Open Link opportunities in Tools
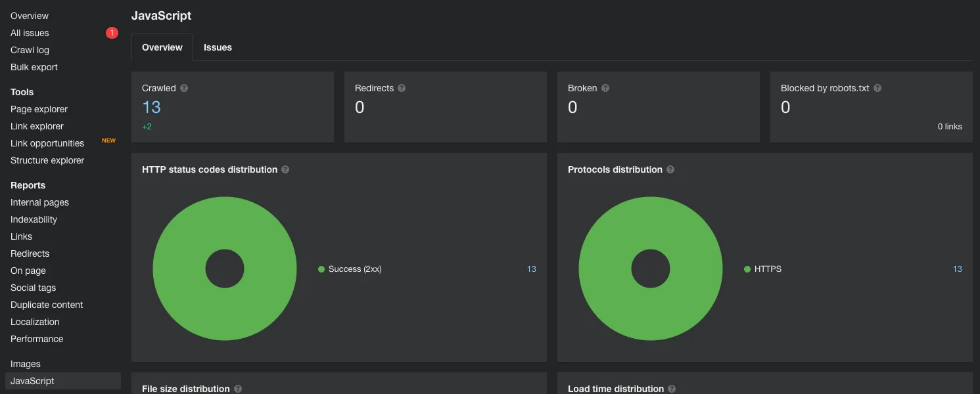Screen dimensions: 980x394 [x=47, y=143]
